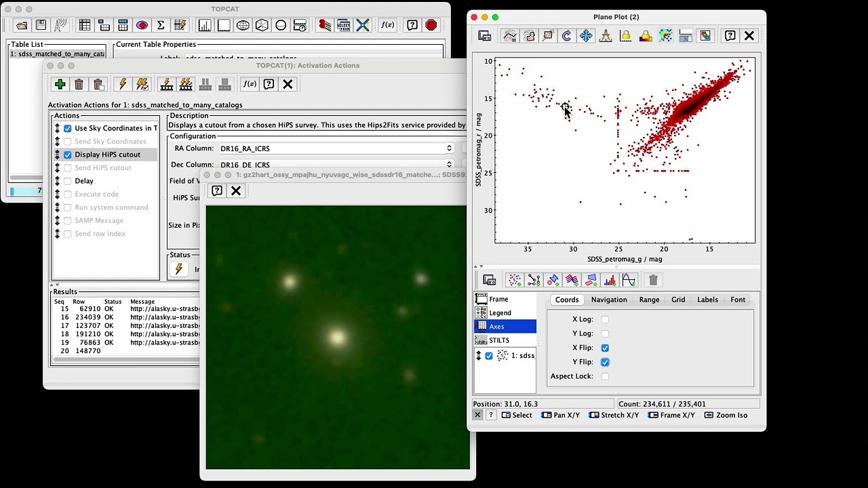Add position layer control with scatter dots icon

pos(515,280)
